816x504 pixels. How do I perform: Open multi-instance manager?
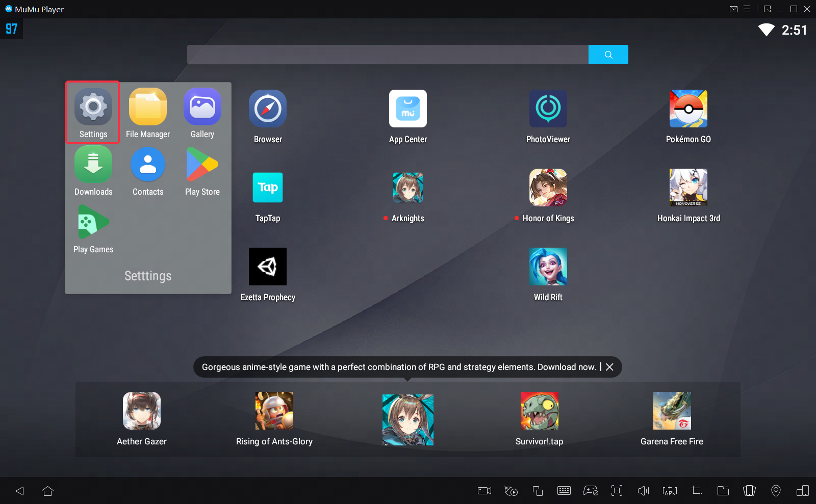pos(538,491)
